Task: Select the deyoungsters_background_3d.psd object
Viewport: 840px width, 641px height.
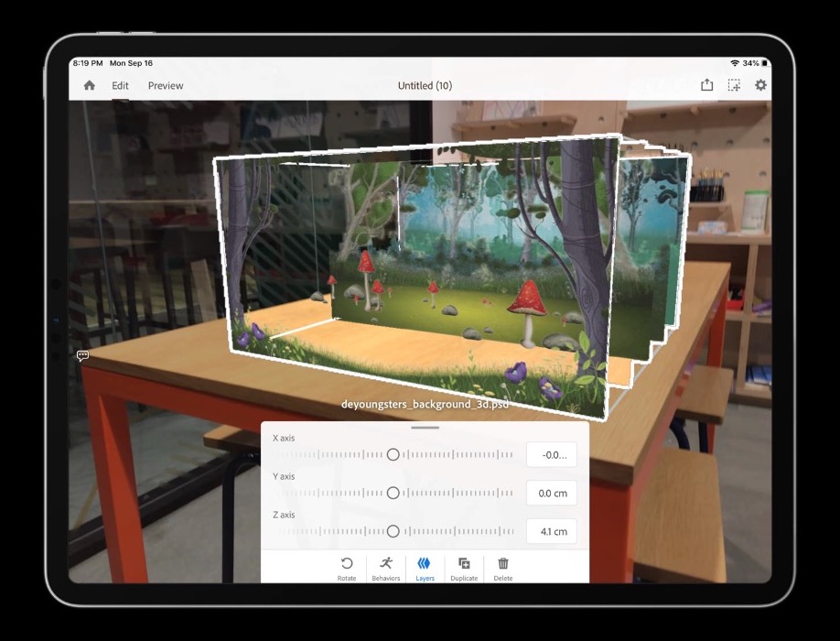Action: click(425, 404)
